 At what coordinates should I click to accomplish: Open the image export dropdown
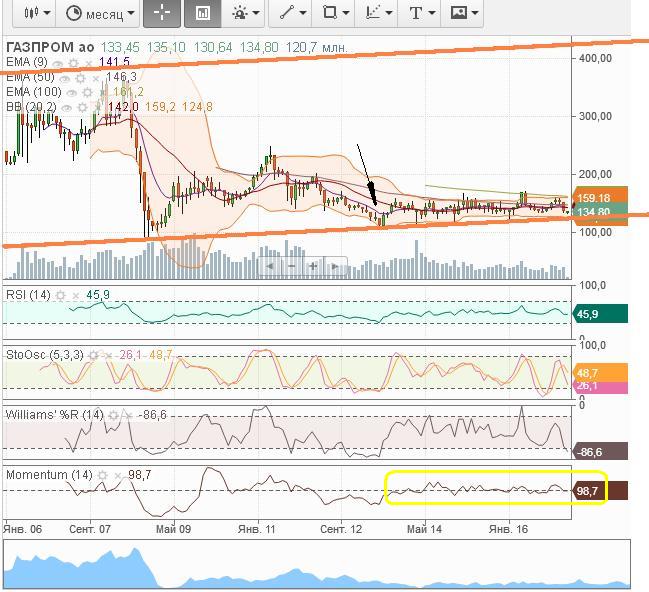pos(463,13)
